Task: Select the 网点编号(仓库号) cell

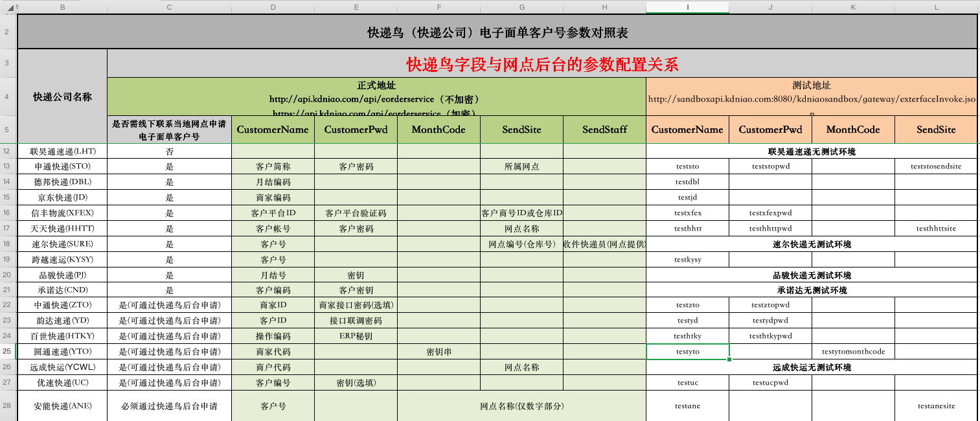Action: coord(521,244)
